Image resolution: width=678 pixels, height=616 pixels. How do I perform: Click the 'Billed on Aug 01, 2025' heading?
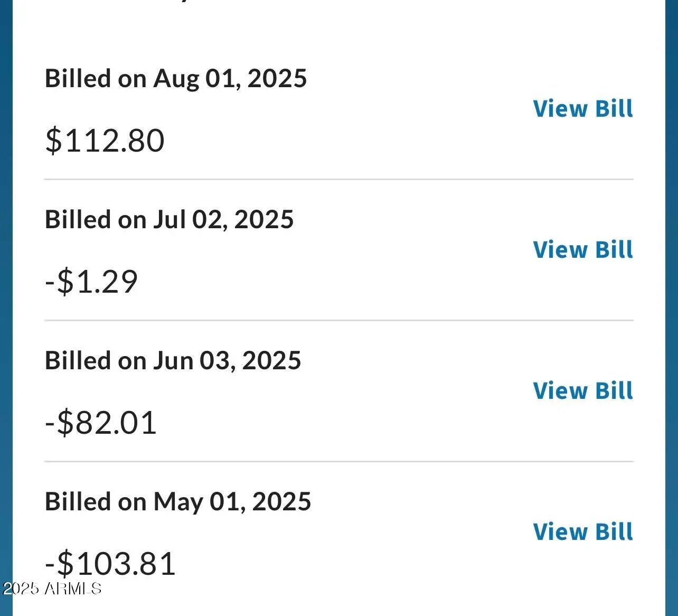176,79
